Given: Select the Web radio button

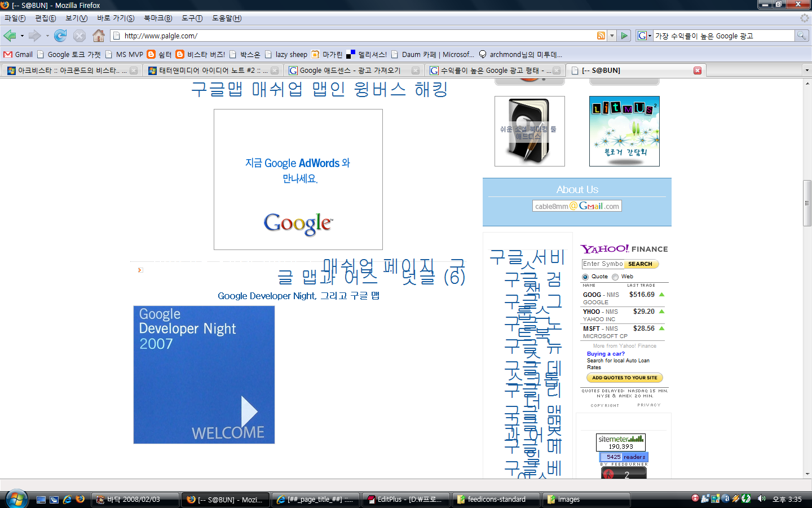Looking at the screenshot, I should [615, 277].
